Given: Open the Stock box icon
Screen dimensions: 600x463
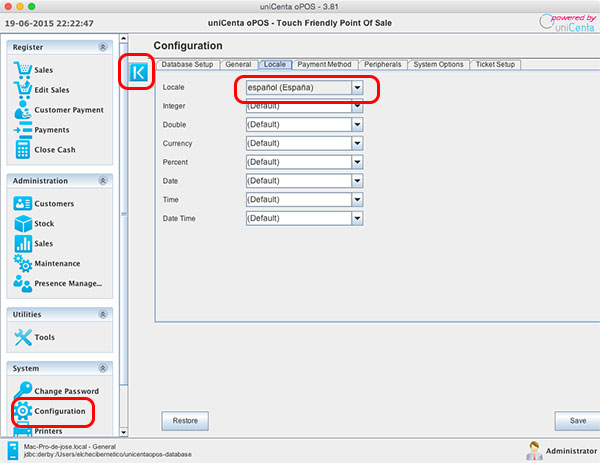Looking at the screenshot, I should pyautogui.click(x=23, y=223).
